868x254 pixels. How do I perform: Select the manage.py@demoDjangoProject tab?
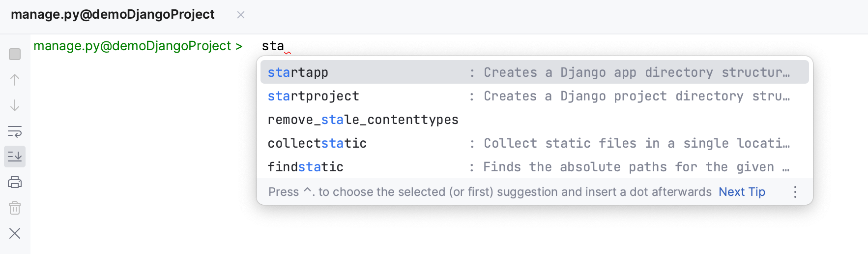click(113, 15)
